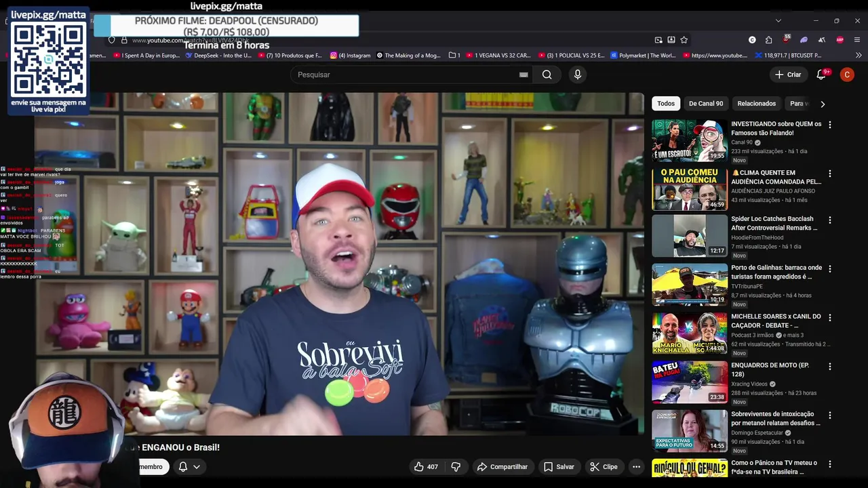Open options menu for ENQUADROS DE MOTO
The width and height of the screenshot is (868, 488).
point(830,366)
